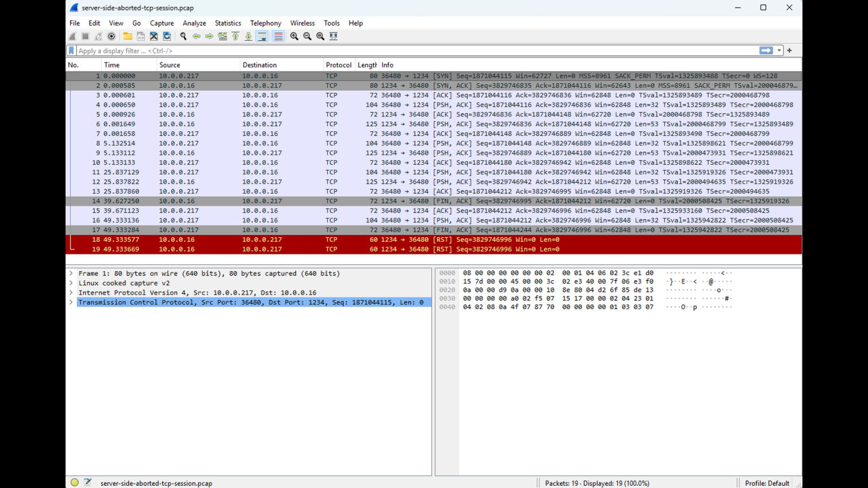The height and width of the screenshot is (488, 868).
Task: Click the Zoom in magnifier icon
Action: (x=294, y=36)
